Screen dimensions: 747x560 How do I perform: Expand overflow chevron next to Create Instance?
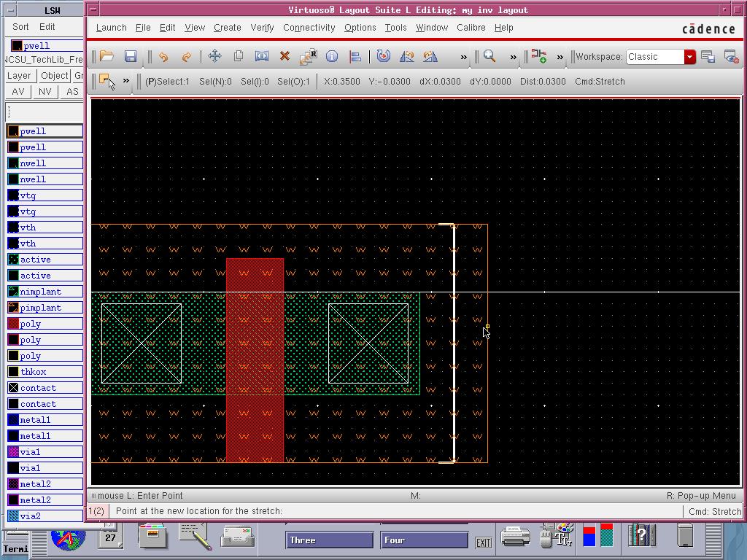point(560,57)
